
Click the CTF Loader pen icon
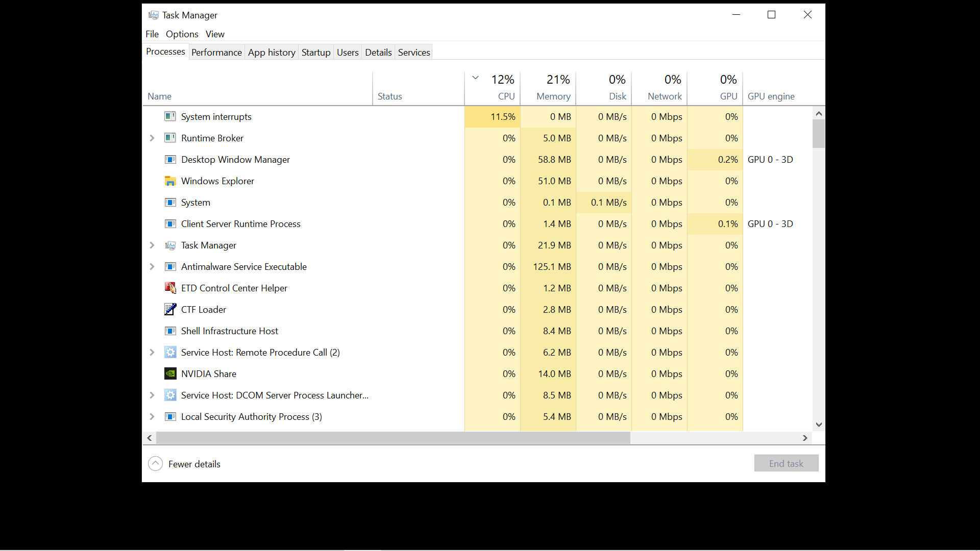click(x=170, y=309)
